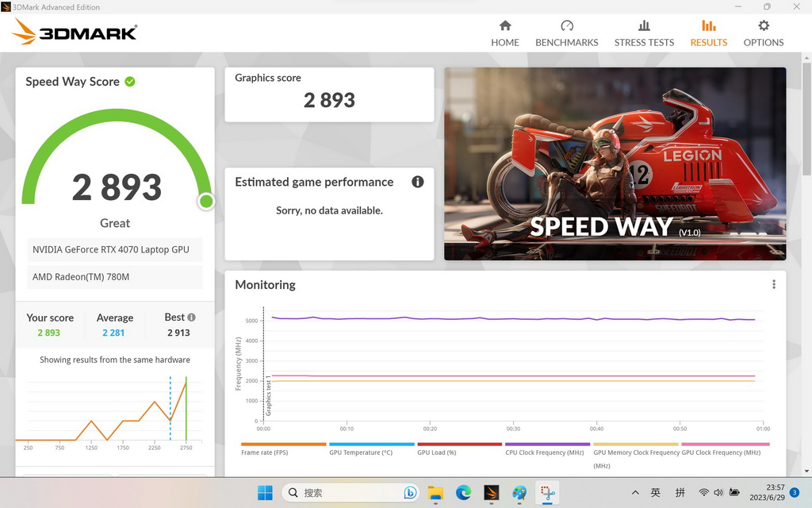The width and height of the screenshot is (812, 508).
Task: Click the taskbar search box
Action: [x=351, y=492]
